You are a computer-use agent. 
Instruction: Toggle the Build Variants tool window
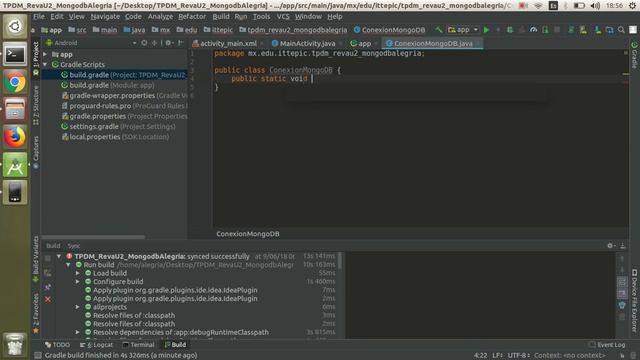tap(36, 258)
